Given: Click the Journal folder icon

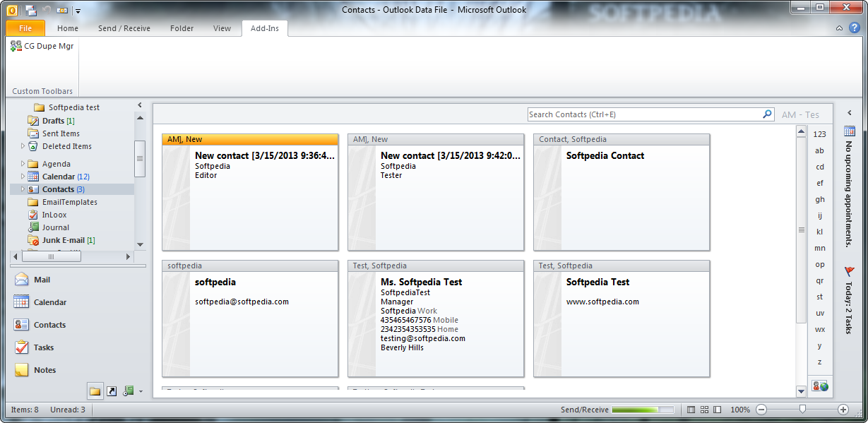Looking at the screenshot, I should point(33,227).
